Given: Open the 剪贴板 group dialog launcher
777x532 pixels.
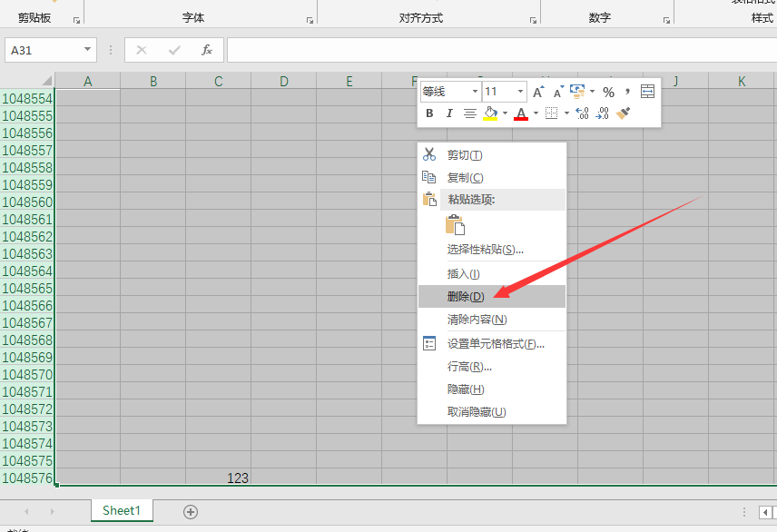Looking at the screenshot, I should click(x=77, y=20).
